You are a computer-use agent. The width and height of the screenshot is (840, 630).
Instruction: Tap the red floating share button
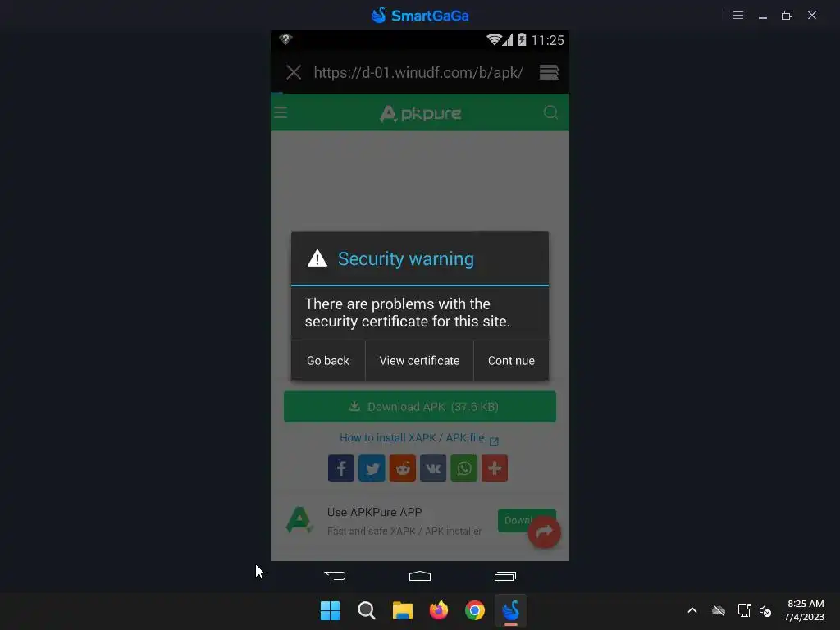[545, 532]
